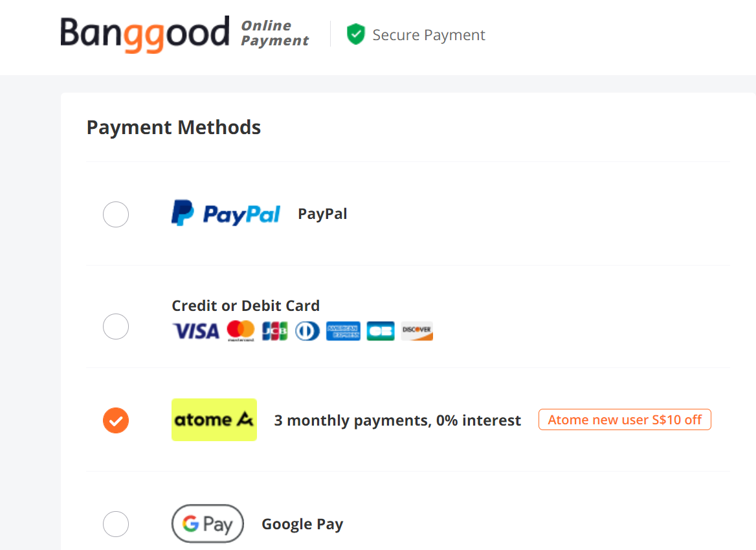Click the Mastercard icon

coord(241,331)
